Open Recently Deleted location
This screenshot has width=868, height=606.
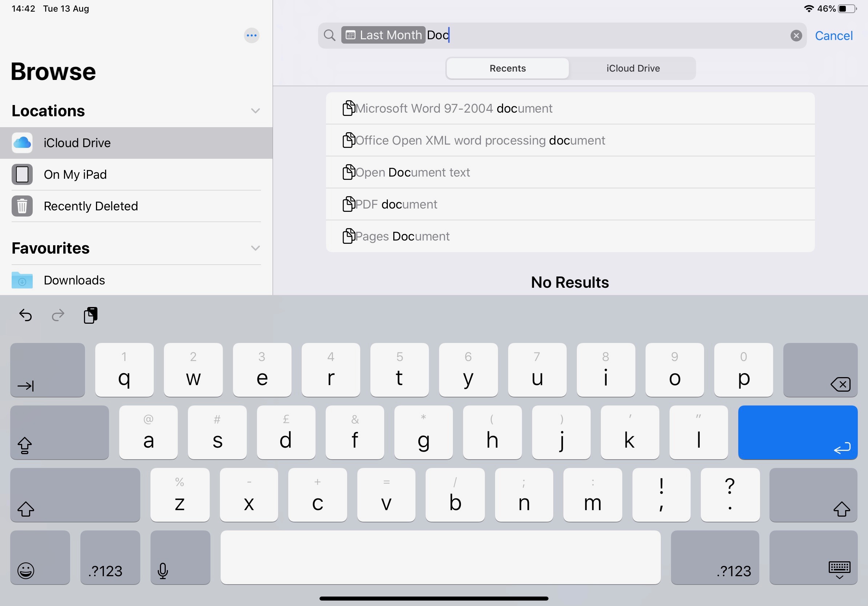[136, 206]
